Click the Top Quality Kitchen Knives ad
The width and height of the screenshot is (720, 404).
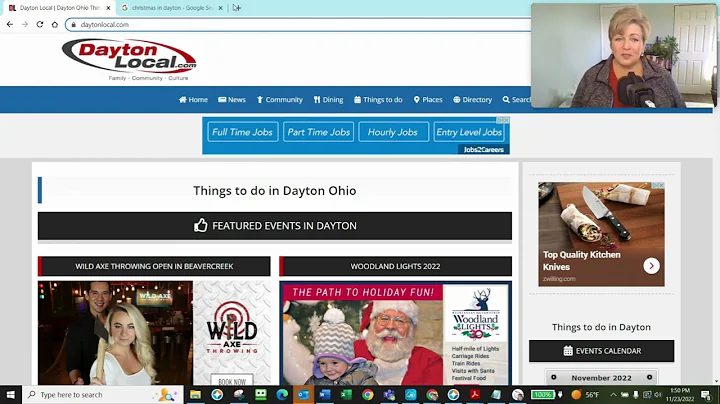(x=601, y=234)
